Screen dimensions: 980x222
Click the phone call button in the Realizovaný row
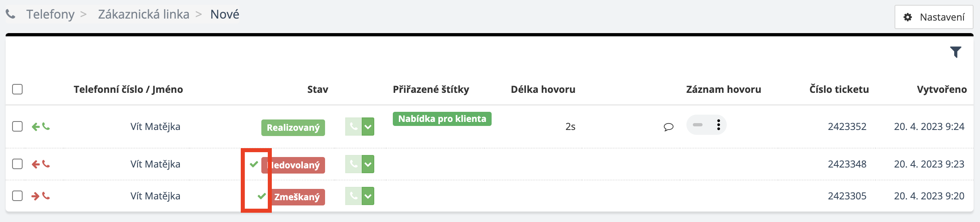coord(353,127)
